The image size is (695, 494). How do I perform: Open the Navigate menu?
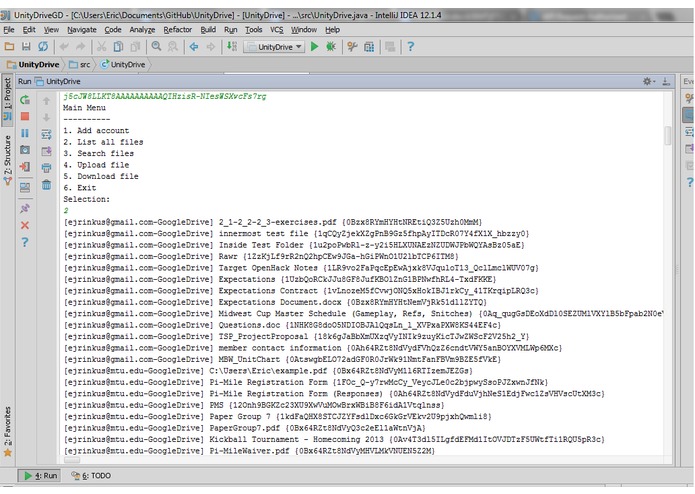[x=82, y=30]
